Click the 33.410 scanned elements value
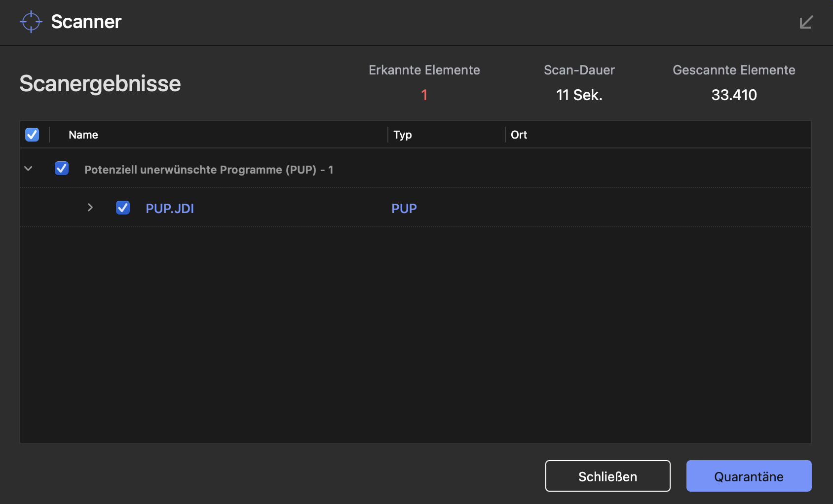833x504 pixels. point(734,95)
